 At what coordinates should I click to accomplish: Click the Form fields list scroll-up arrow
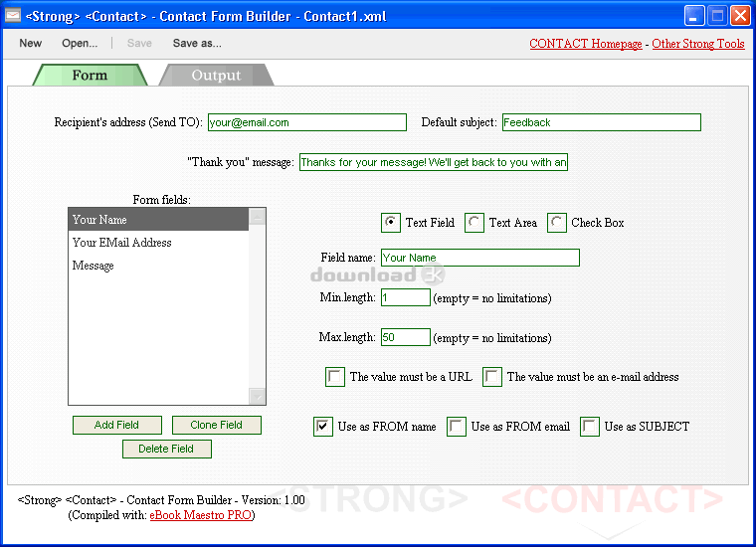pos(257,218)
